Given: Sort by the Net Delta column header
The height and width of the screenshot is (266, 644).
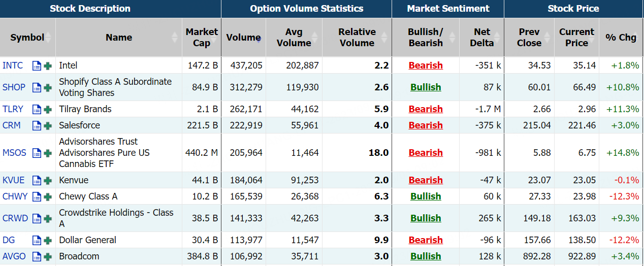Looking at the screenshot, I should pos(481,38).
